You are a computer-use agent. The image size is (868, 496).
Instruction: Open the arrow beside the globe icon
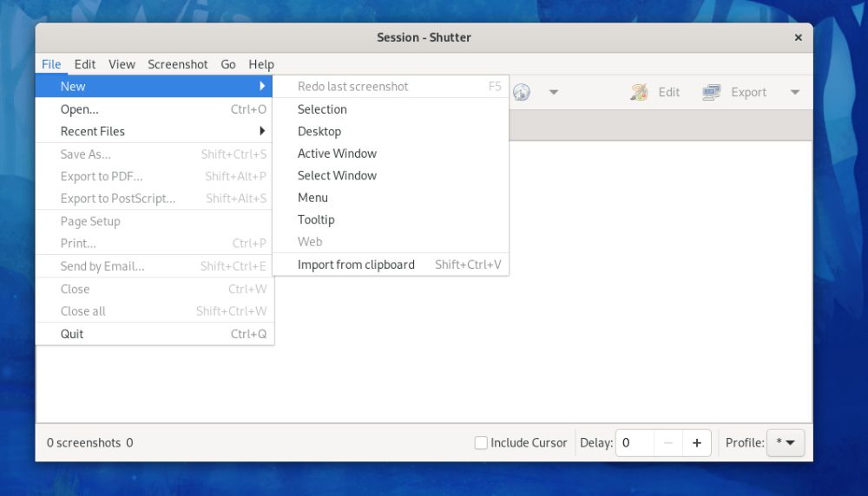(x=554, y=92)
